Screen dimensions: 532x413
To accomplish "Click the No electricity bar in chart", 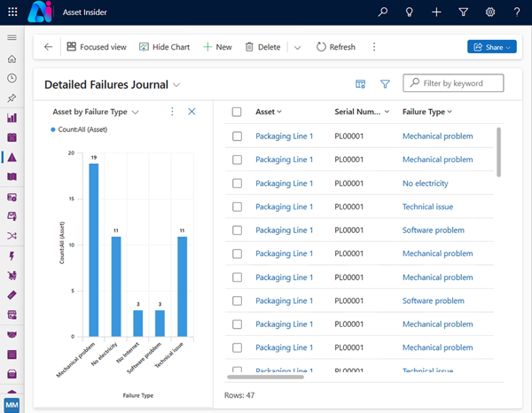I will [116, 286].
